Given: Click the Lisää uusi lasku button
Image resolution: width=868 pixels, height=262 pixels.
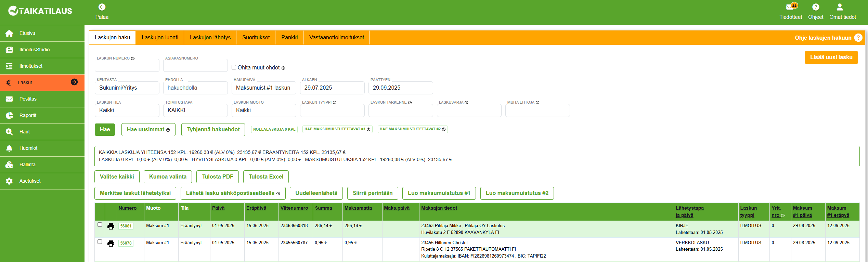Looking at the screenshot, I should [831, 57].
